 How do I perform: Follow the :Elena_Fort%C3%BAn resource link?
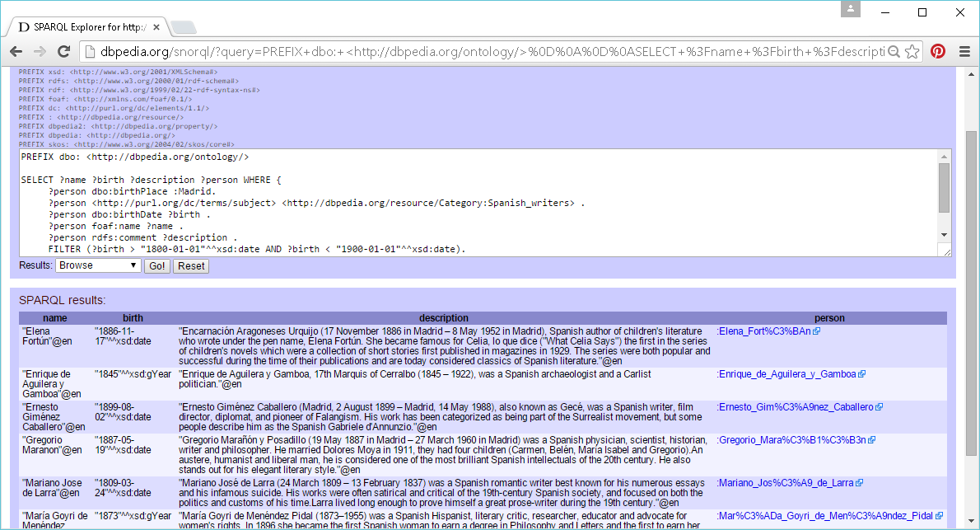tap(763, 331)
